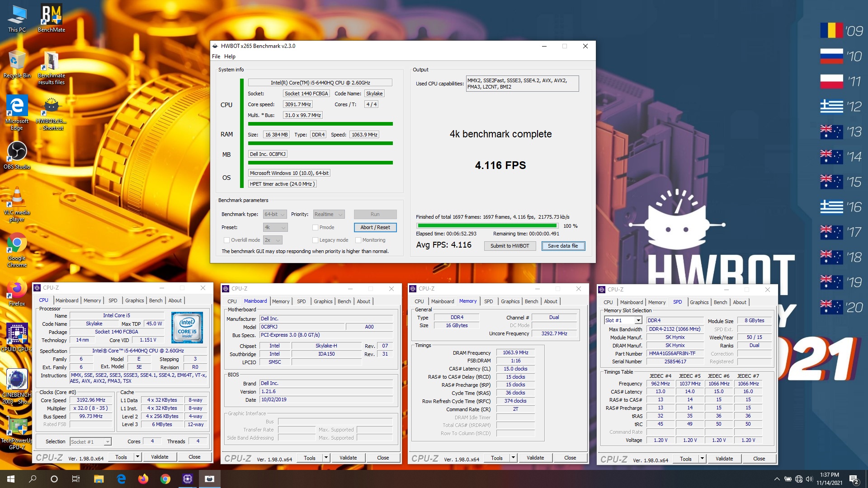Click CPU name field i5-6440HQ
The width and height of the screenshot is (868, 488).
pyautogui.click(x=320, y=83)
